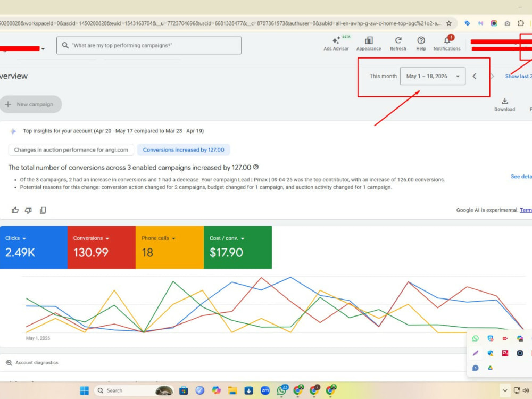Click the 'May 1, 2026' chart axis label
This screenshot has height=399, width=532.
(38, 338)
